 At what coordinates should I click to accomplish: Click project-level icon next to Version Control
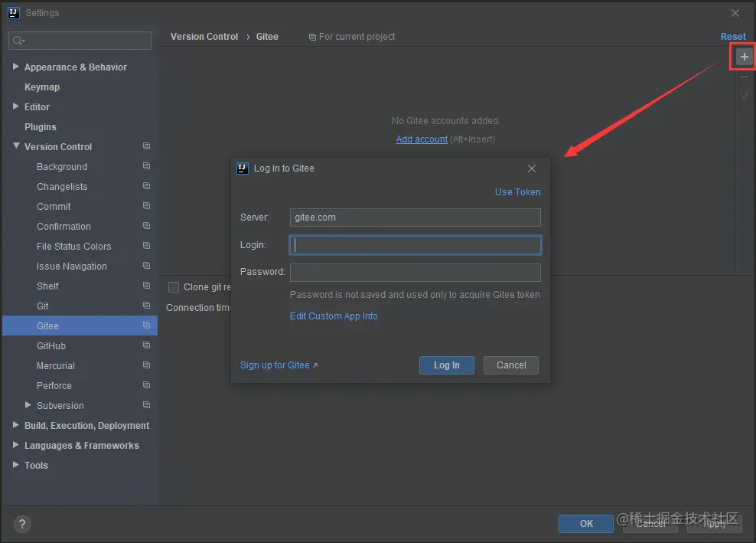click(147, 146)
